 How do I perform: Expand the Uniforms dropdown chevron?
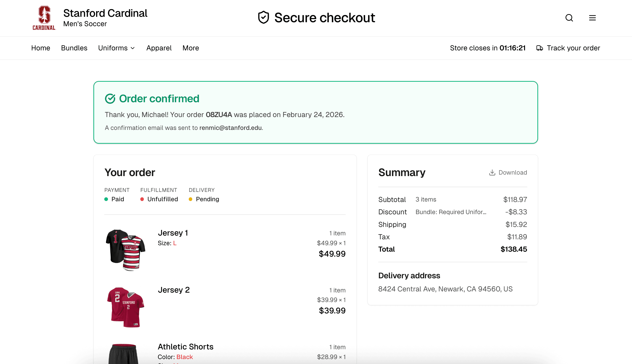[133, 48]
